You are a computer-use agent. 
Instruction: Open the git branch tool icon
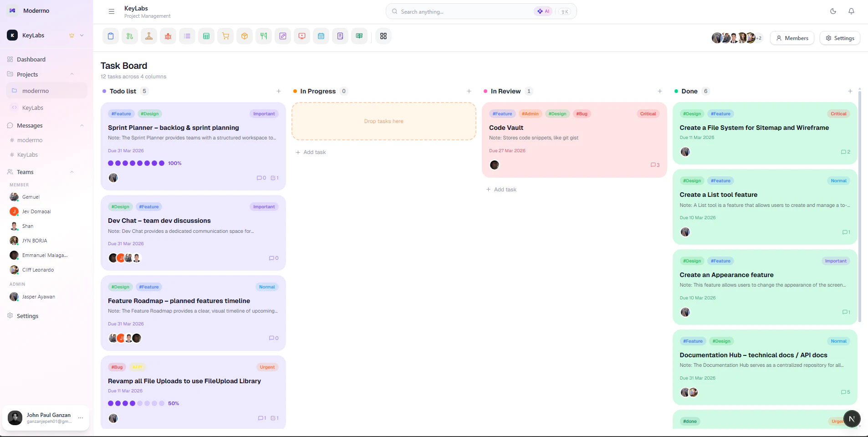130,36
